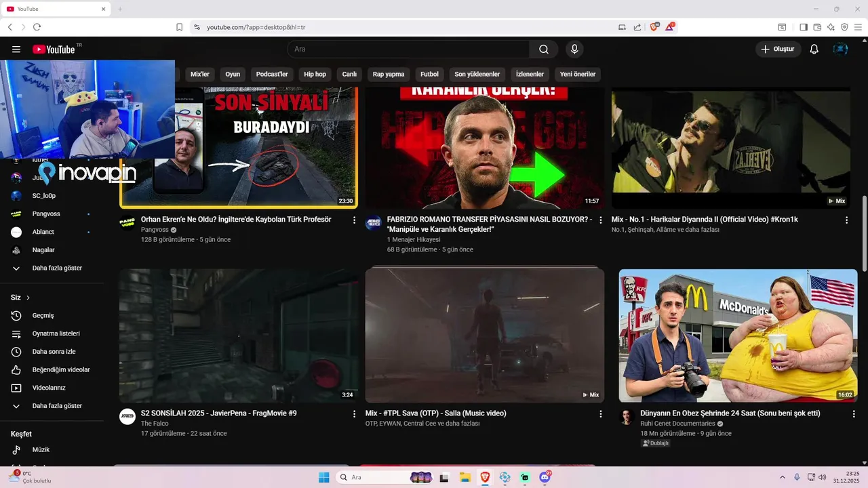Select the İzlenenler filter chip
This screenshot has width=868, height=488.
coord(530,74)
